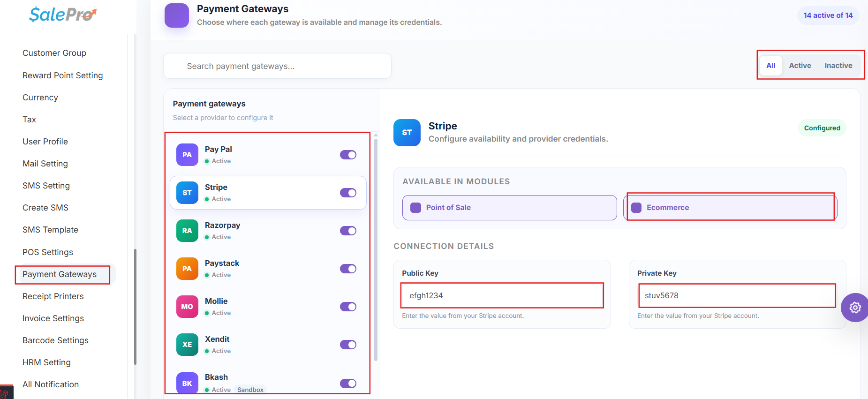Image resolution: width=868 pixels, height=399 pixels.
Task: Click the sidebar scrollbar
Action: coord(135,307)
